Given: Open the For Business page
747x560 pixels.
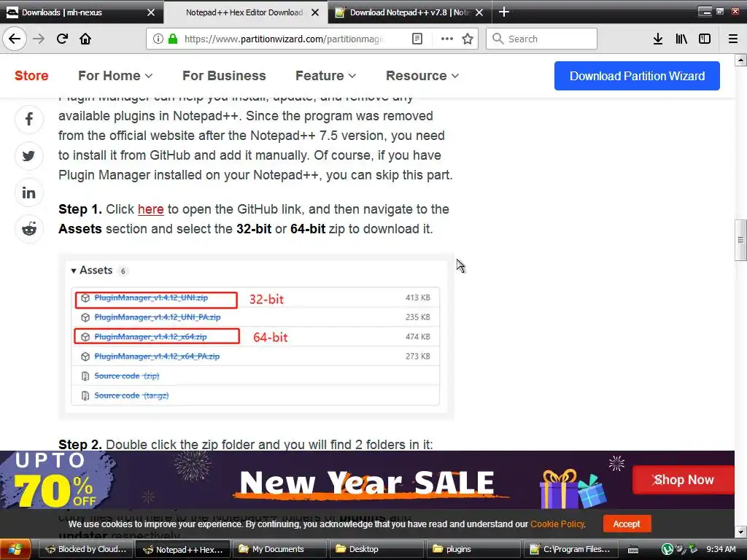Looking at the screenshot, I should tap(224, 76).
